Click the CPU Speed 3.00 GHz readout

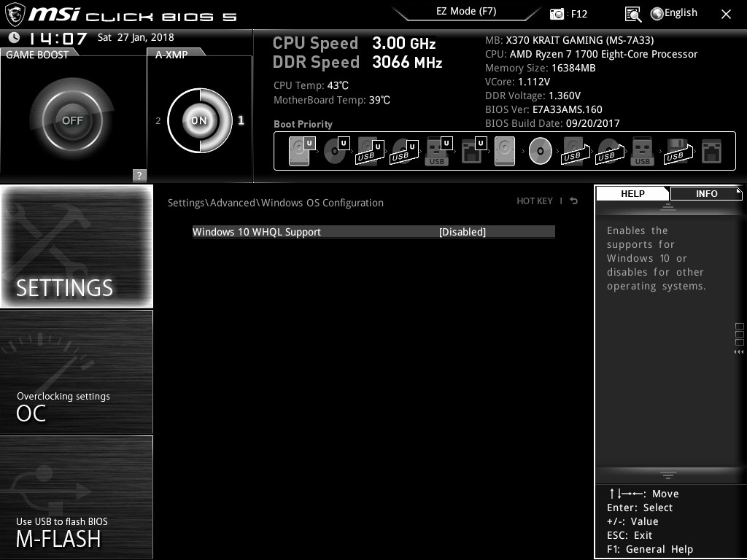pos(354,43)
